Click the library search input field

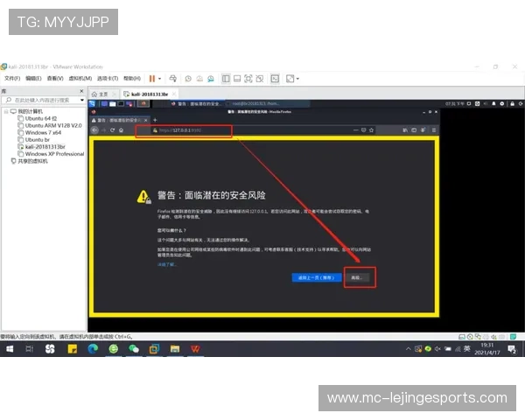(x=41, y=100)
